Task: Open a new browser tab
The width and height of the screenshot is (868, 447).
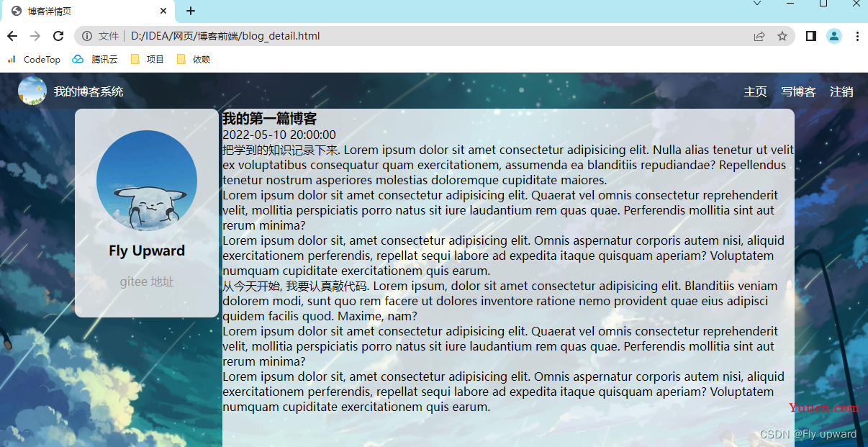Action: click(191, 11)
